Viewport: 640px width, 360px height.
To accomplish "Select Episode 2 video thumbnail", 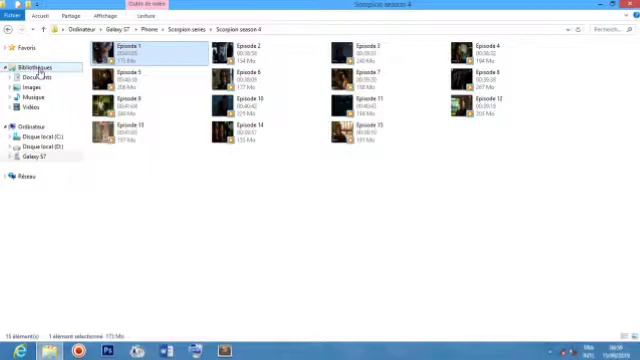I will click(223, 53).
